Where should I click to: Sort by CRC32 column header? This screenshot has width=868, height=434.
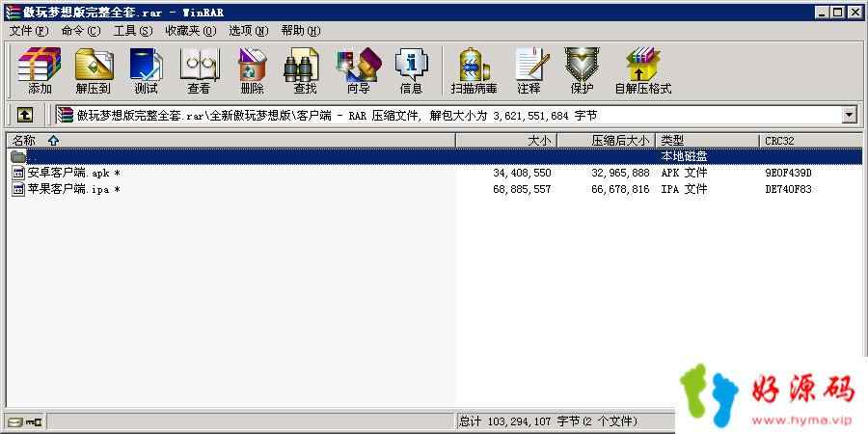[x=810, y=141]
